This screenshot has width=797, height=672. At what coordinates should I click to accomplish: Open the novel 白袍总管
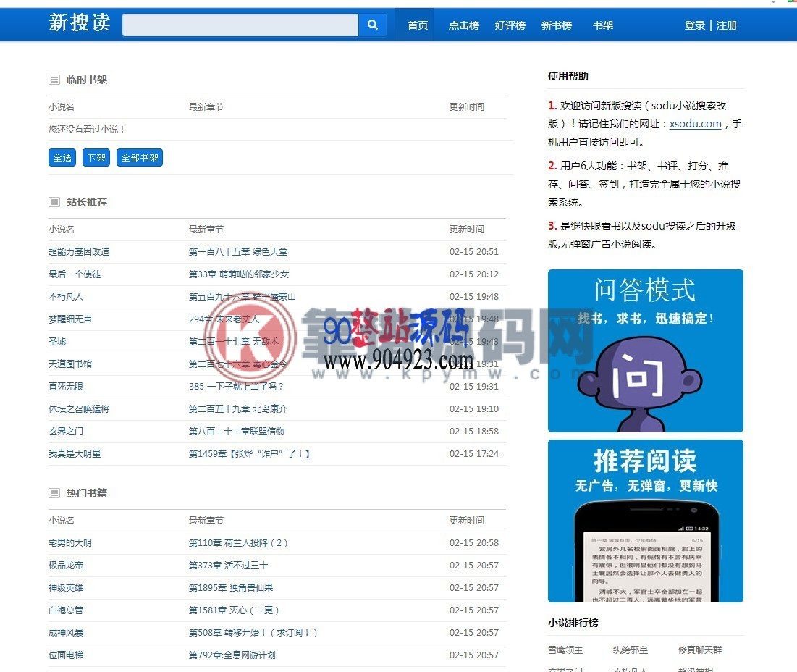(66, 610)
